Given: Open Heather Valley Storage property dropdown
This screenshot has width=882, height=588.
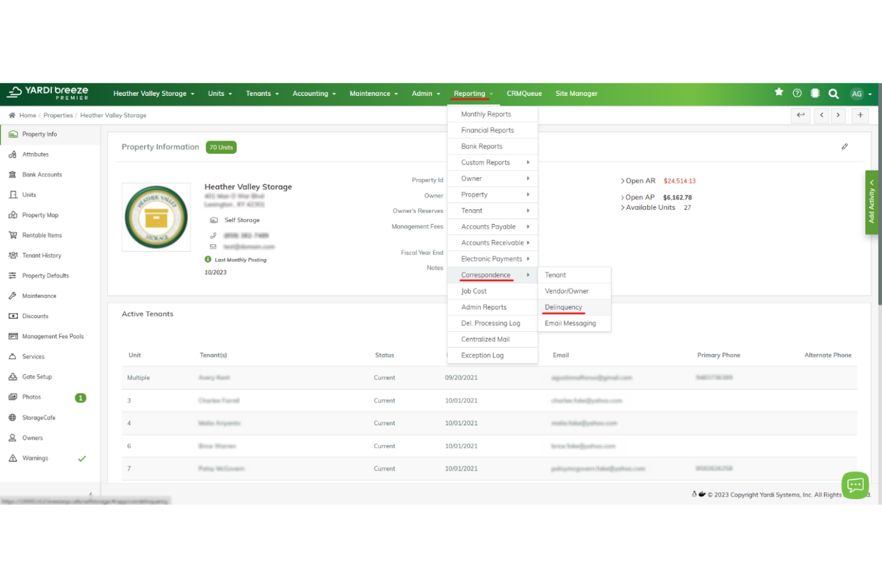Looking at the screenshot, I should (x=154, y=94).
